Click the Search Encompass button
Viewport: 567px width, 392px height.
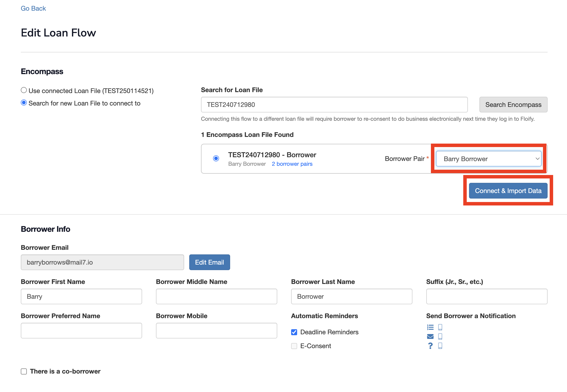click(x=513, y=105)
